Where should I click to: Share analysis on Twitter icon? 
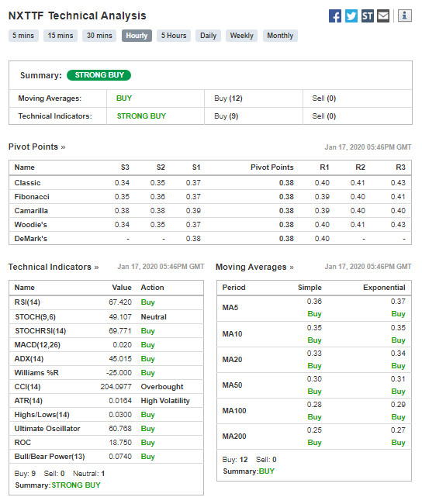351,16
